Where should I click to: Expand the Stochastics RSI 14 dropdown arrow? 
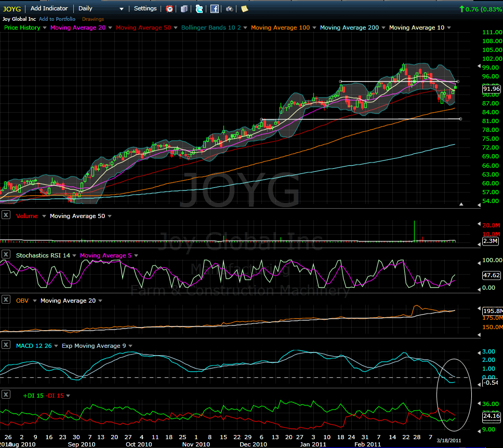pyautogui.click(x=74, y=256)
